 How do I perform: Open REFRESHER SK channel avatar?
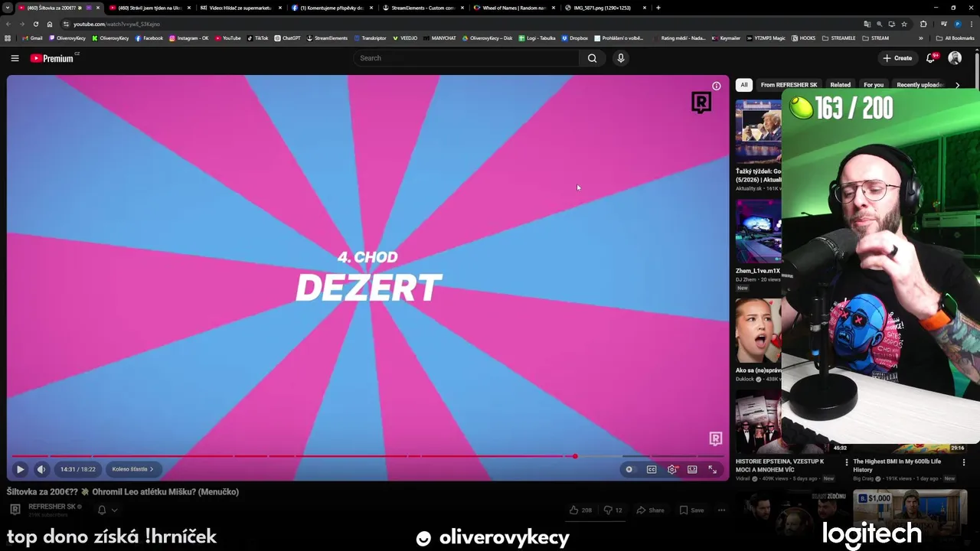point(15,510)
